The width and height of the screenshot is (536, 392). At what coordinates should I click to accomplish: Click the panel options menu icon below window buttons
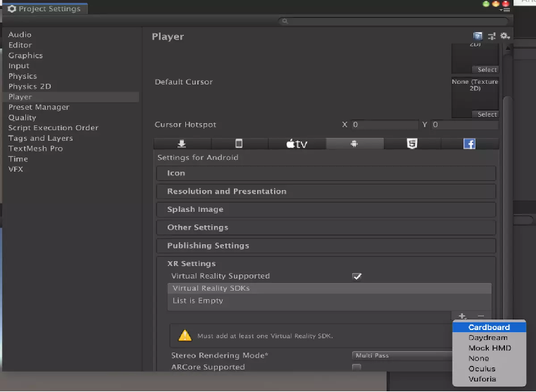pos(506,10)
